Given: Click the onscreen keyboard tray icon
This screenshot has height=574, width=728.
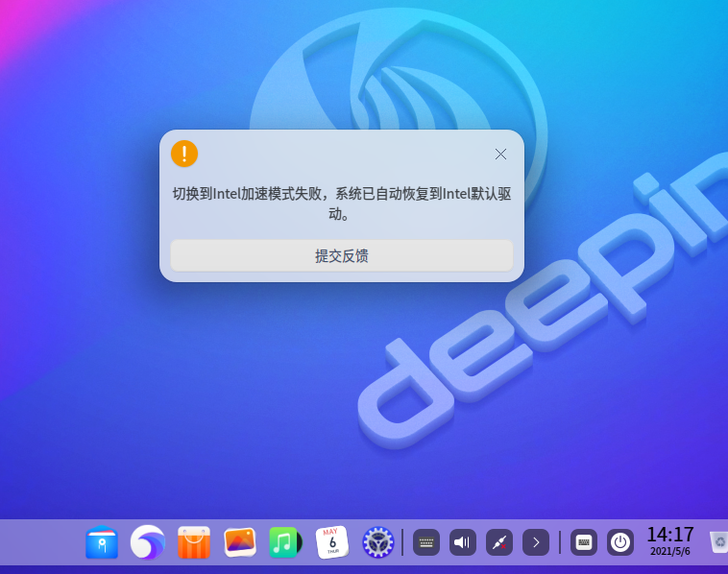Looking at the screenshot, I should [x=426, y=542].
